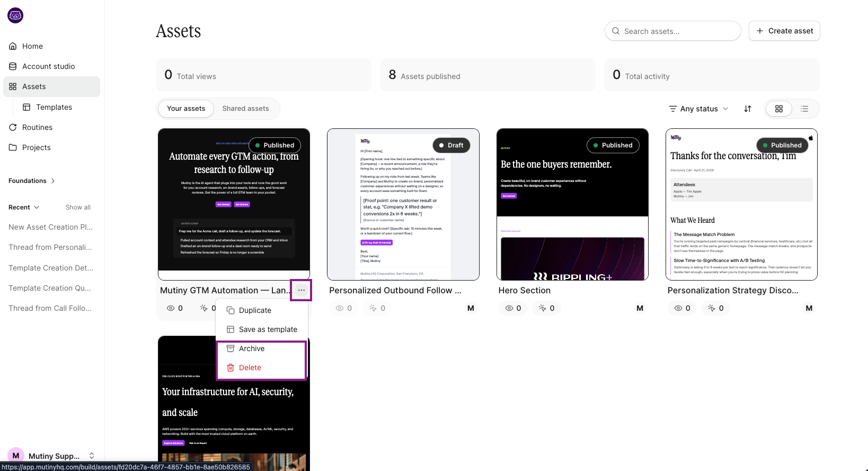
Task: Choose Delete from the context menu
Action: pos(262,368)
